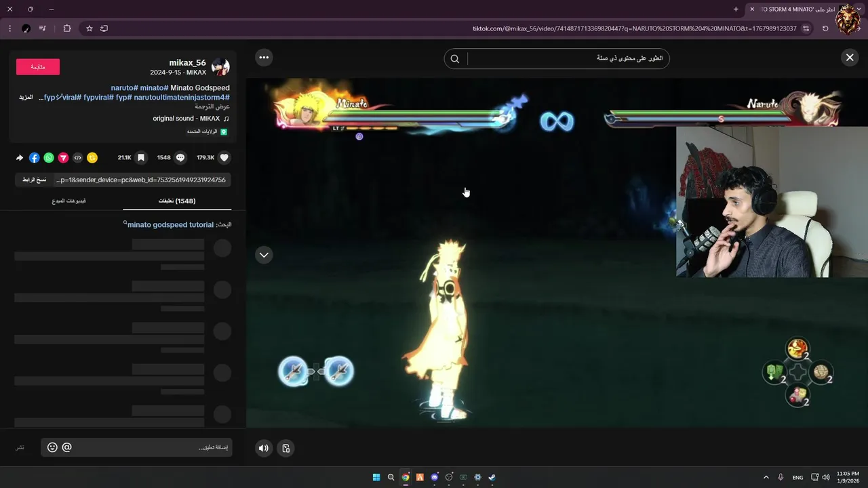Open a new browser tab
The width and height of the screenshot is (868, 488).
click(736, 9)
